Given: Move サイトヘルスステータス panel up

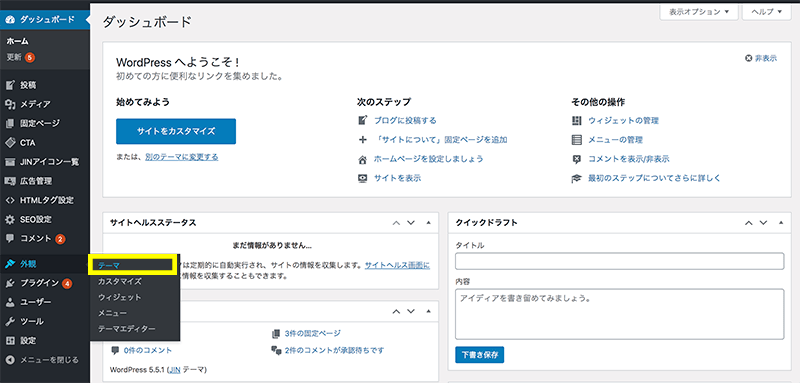Looking at the screenshot, I should 395,223.
